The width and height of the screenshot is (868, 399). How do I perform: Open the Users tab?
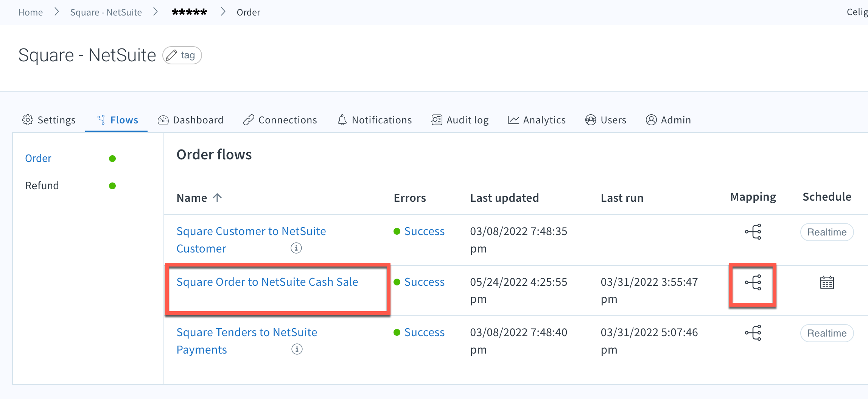click(x=605, y=120)
